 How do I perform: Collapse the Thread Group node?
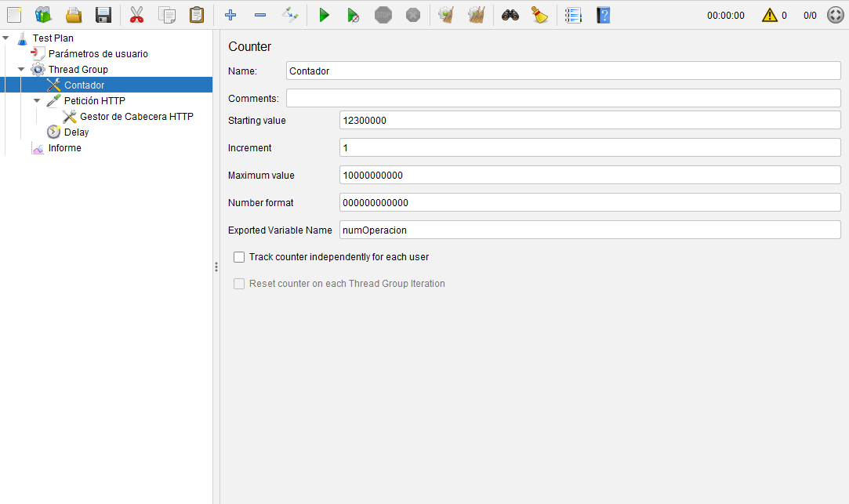point(21,70)
